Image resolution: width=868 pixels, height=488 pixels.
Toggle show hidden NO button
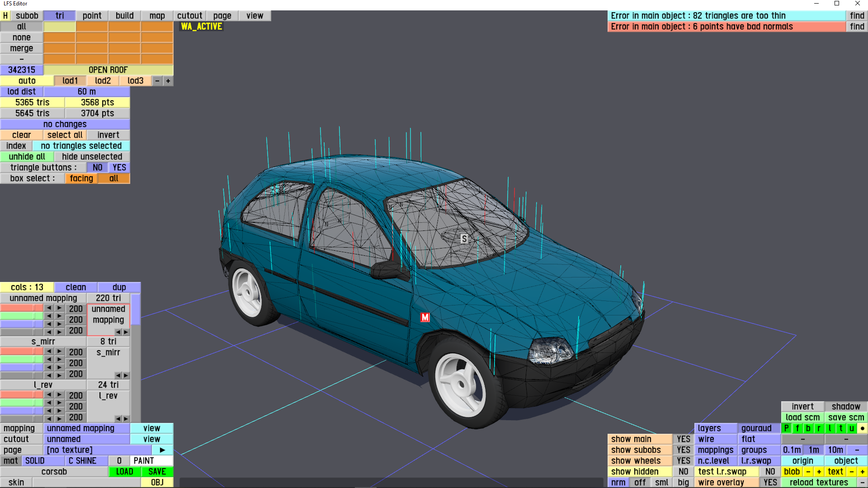(683, 472)
